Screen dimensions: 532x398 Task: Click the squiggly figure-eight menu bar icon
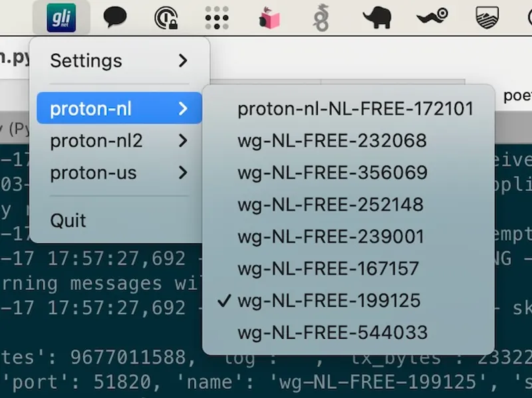pos(321,17)
